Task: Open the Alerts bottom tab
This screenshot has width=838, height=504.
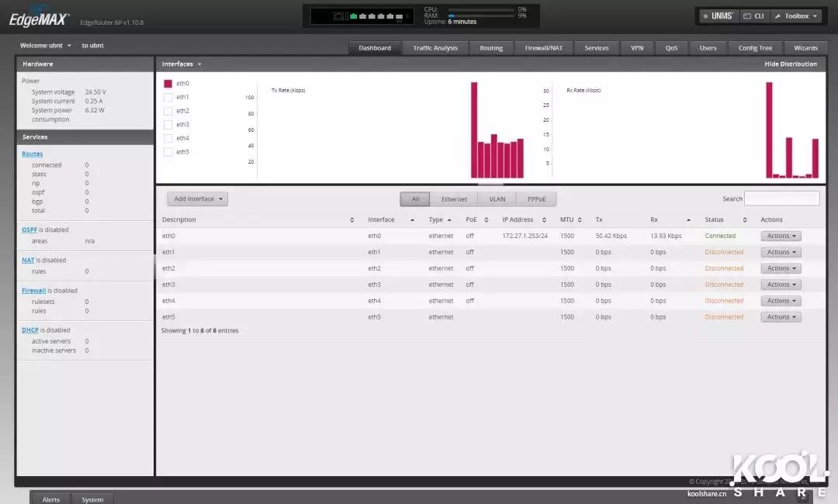Action: (x=50, y=499)
